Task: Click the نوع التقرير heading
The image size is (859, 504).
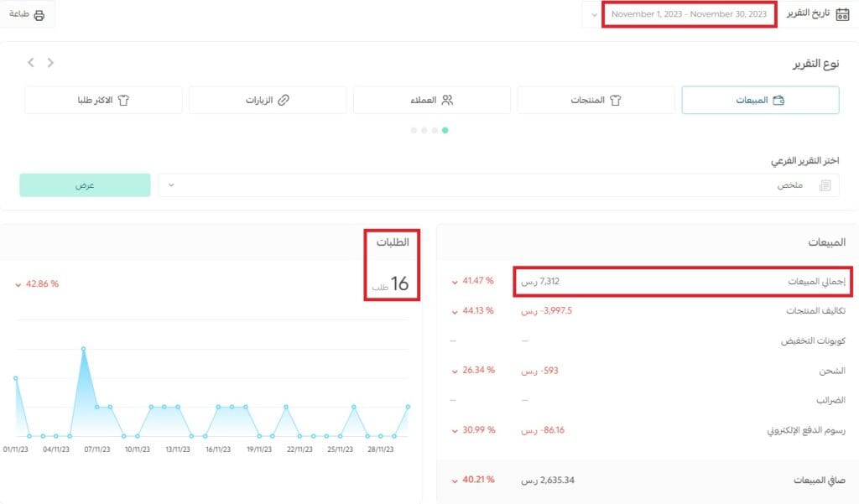Action: (815, 64)
